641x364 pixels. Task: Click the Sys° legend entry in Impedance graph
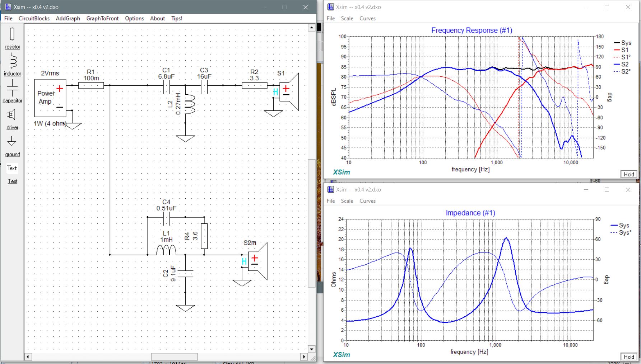pyautogui.click(x=621, y=233)
